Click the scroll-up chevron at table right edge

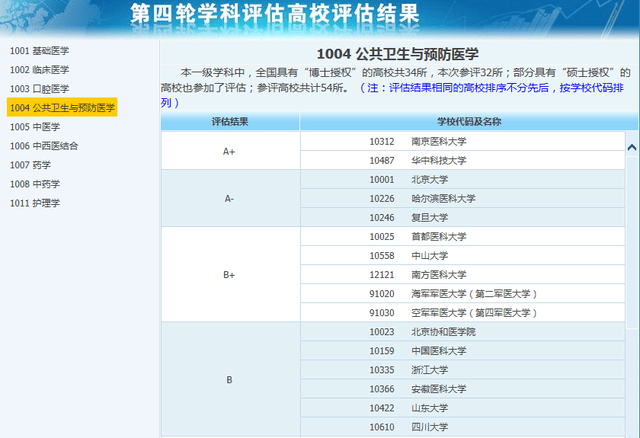pos(631,147)
